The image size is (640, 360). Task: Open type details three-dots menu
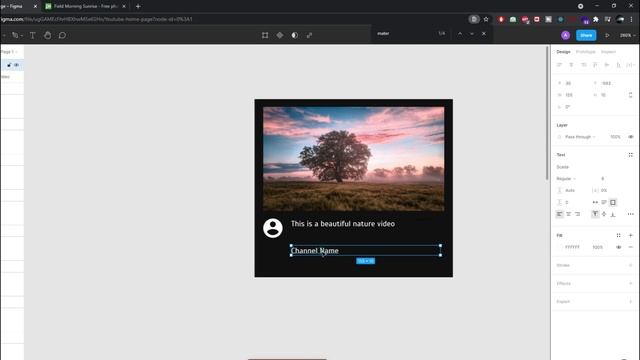pos(631,214)
